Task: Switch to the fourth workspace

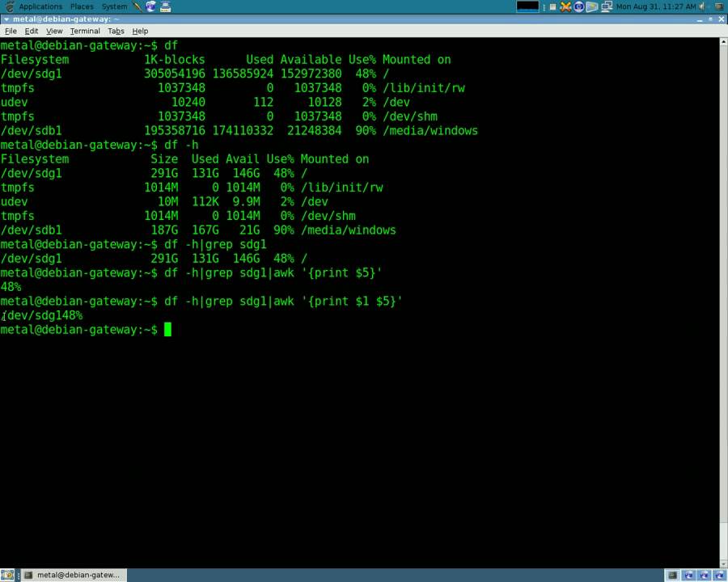Action: [719, 576]
